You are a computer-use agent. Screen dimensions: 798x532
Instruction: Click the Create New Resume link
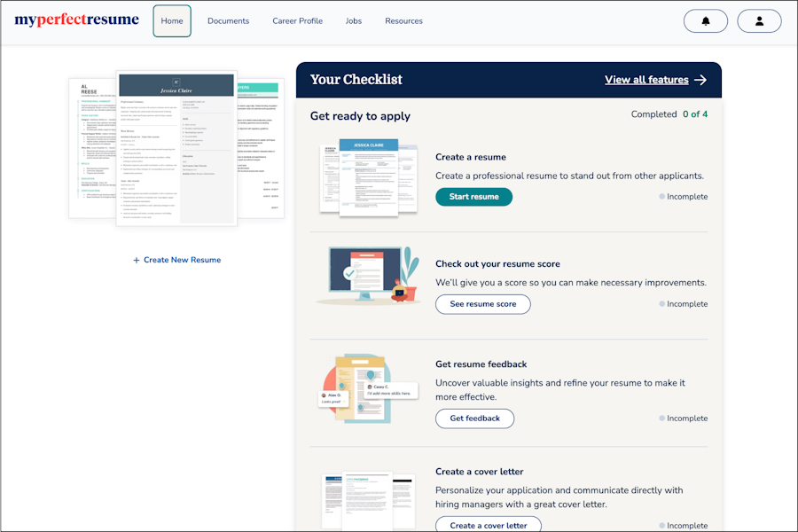[x=182, y=260]
